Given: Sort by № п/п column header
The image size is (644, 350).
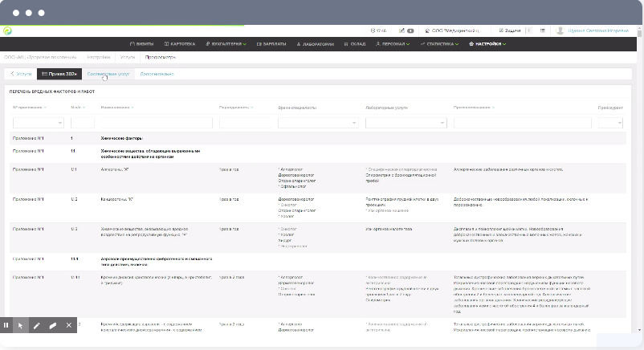Looking at the screenshot, I should pyautogui.click(x=78, y=108).
